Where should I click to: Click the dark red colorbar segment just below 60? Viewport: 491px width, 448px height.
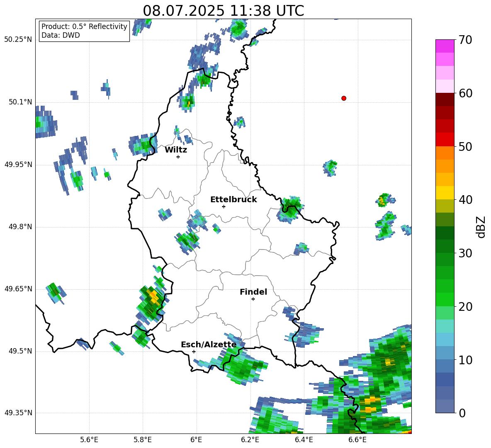tap(445, 99)
